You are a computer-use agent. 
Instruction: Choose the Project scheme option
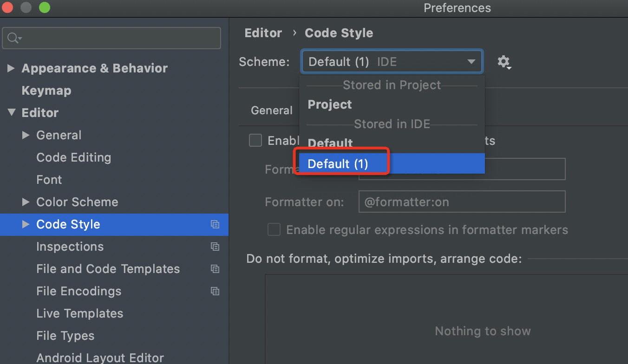click(x=330, y=104)
